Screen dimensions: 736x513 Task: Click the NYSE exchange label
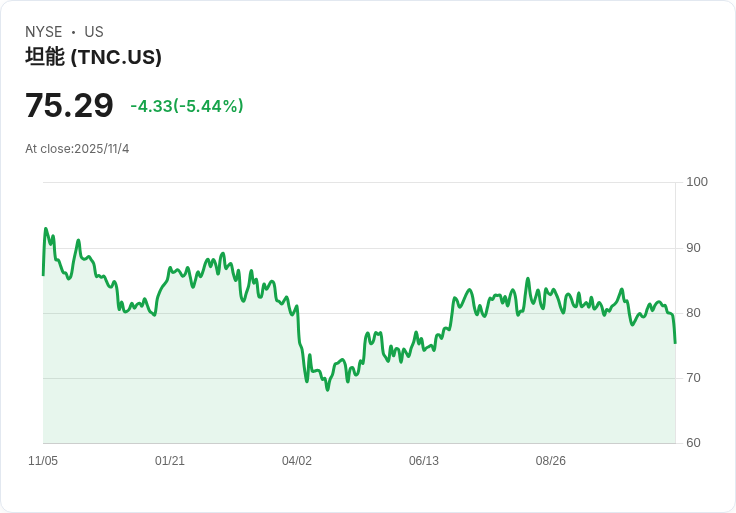44,32
